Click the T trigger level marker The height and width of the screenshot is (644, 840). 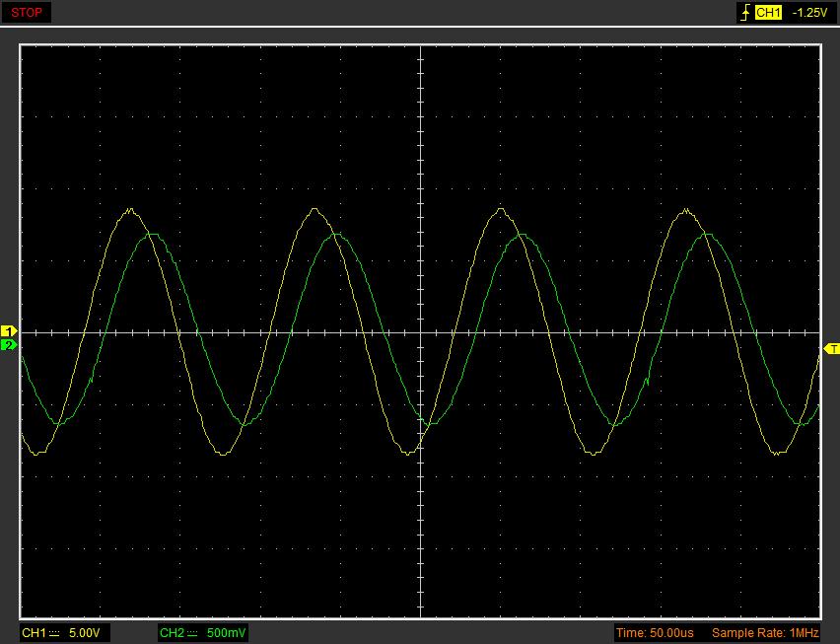tap(831, 349)
